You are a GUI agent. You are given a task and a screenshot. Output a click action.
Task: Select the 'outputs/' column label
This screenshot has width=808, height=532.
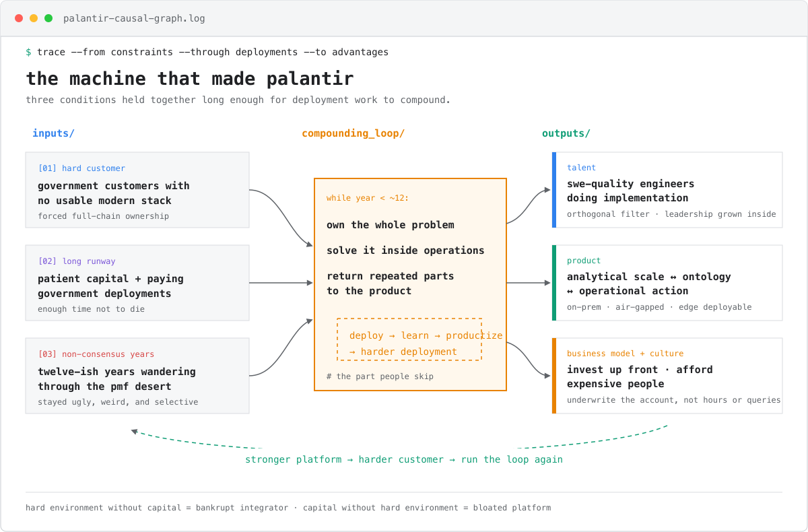[566, 133]
